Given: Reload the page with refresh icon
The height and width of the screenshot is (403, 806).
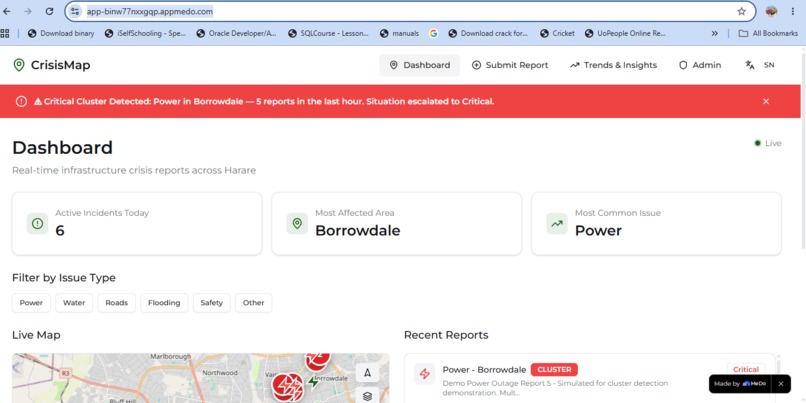Looking at the screenshot, I should (x=49, y=11).
